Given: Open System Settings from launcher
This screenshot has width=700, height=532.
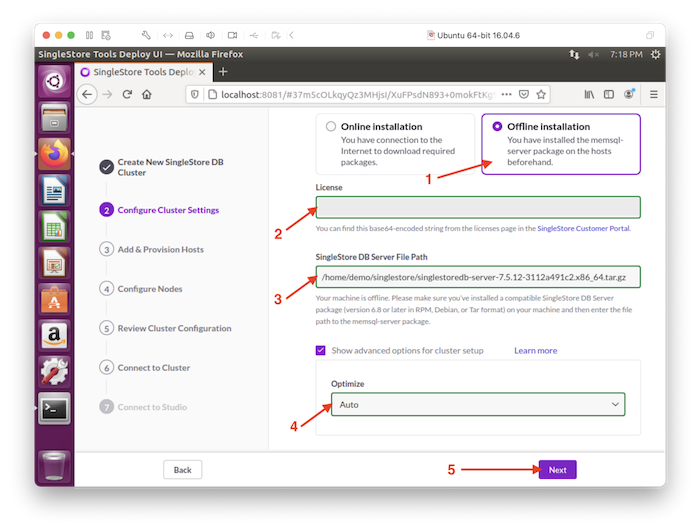Looking at the screenshot, I should click(x=54, y=372).
